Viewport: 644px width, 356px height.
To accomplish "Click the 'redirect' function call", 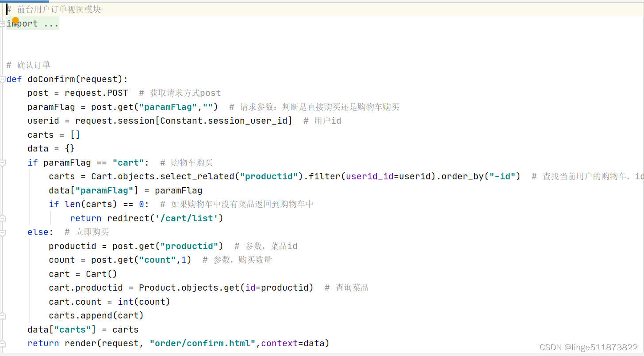I will 128,219.
